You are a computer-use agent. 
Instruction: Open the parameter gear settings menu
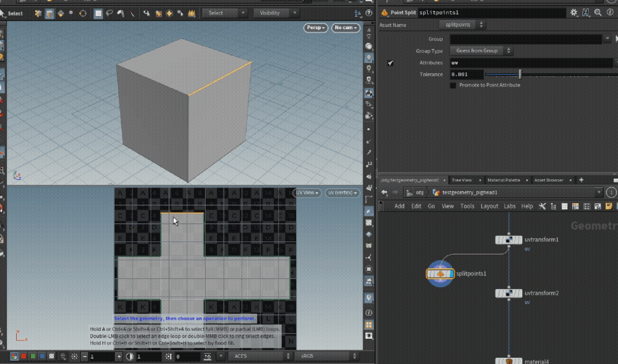pos(574,12)
